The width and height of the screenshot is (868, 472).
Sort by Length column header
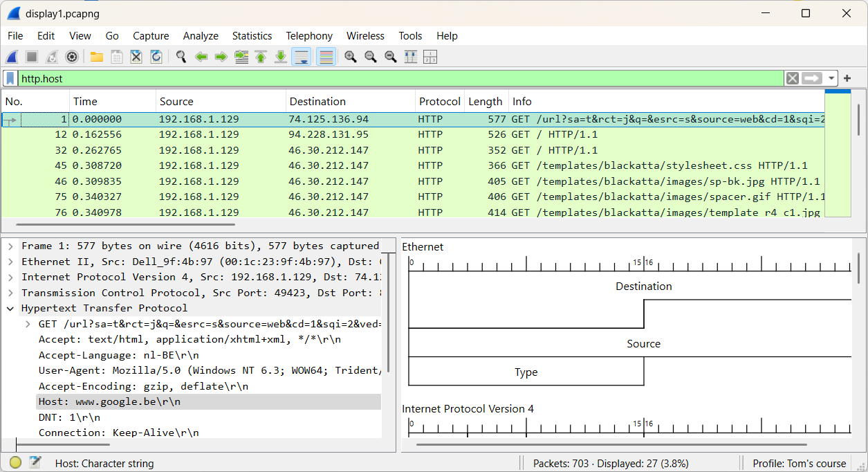click(486, 101)
